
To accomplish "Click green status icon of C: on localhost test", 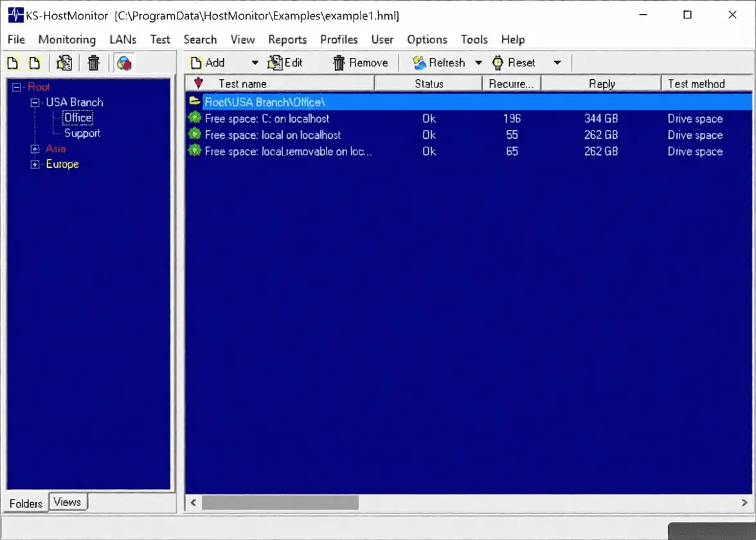I will [x=195, y=118].
